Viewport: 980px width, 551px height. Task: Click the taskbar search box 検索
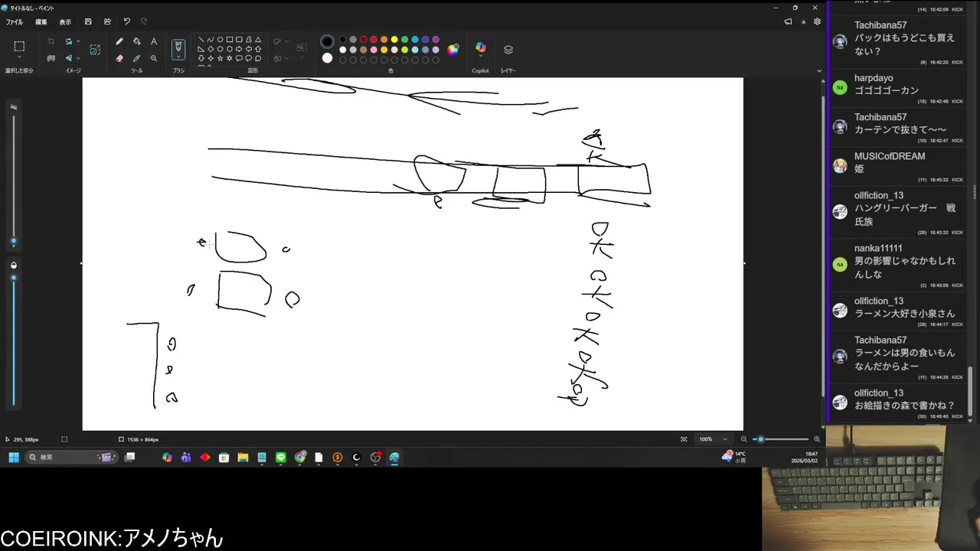point(70,458)
